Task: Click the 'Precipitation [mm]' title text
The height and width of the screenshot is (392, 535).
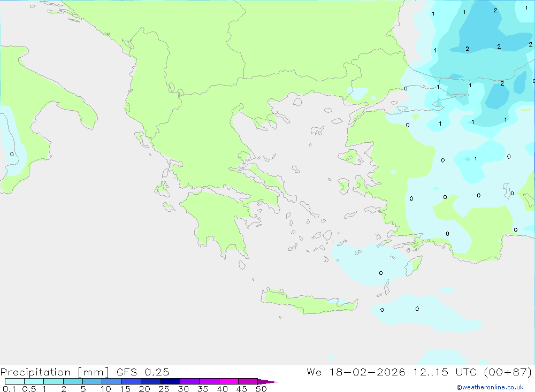Action: point(55,372)
